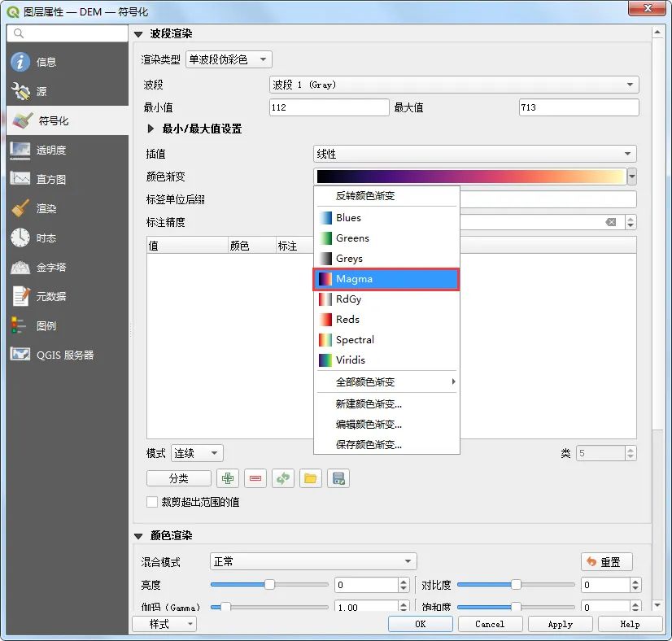Click the red minus to remove a class

[255, 478]
